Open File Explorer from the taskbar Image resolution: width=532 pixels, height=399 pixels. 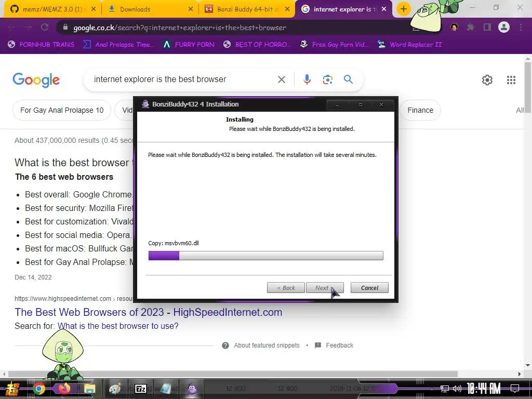(90, 389)
